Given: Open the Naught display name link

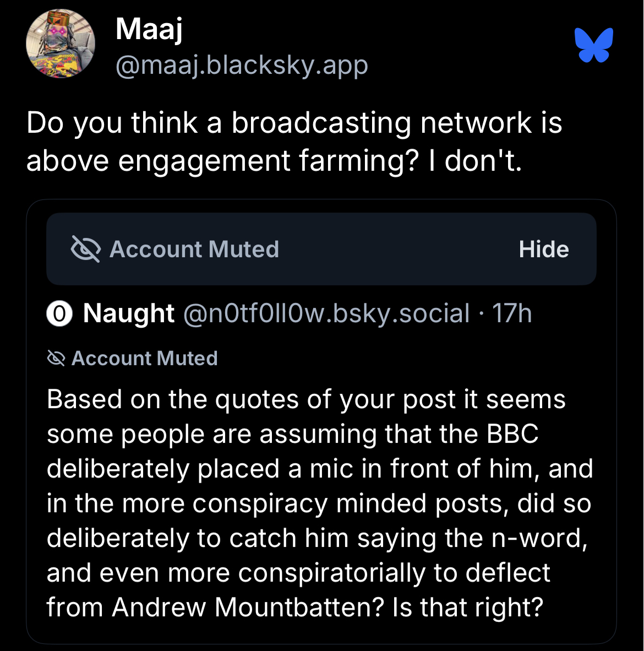Looking at the screenshot, I should pos(129,314).
